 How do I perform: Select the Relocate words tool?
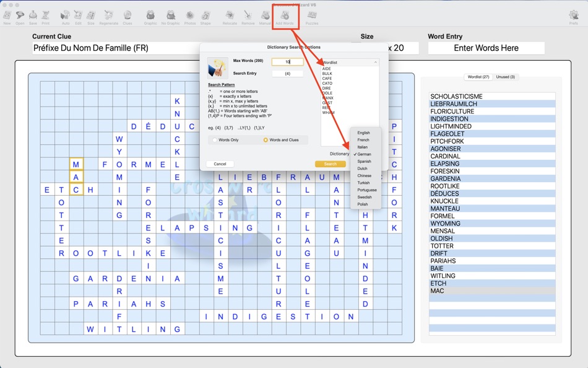[230, 15]
